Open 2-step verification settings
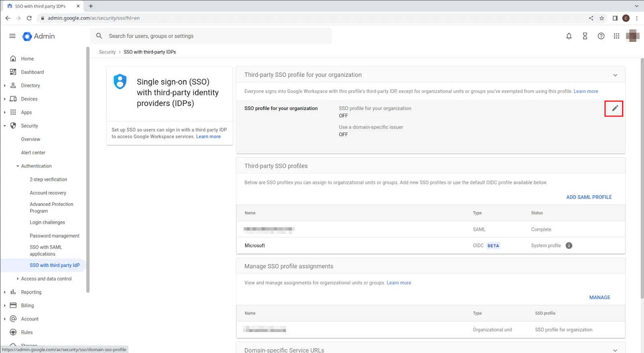 click(x=48, y=180)
